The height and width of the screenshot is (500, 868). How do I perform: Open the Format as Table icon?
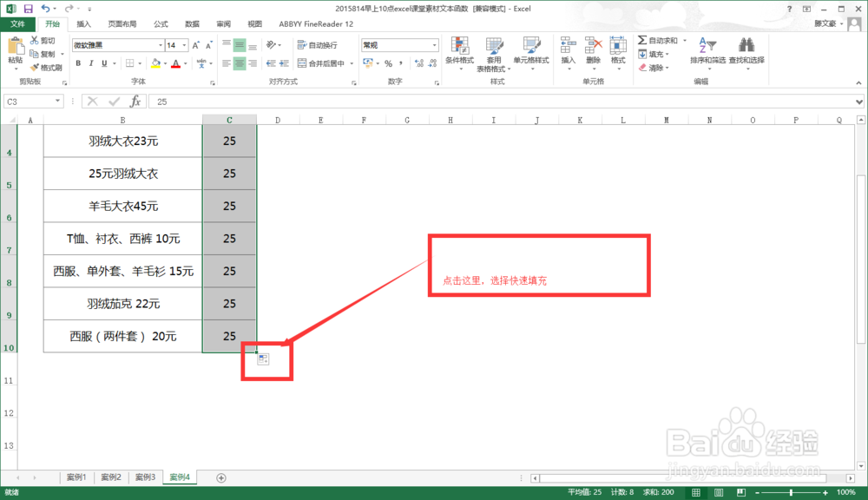pos(494,45)
